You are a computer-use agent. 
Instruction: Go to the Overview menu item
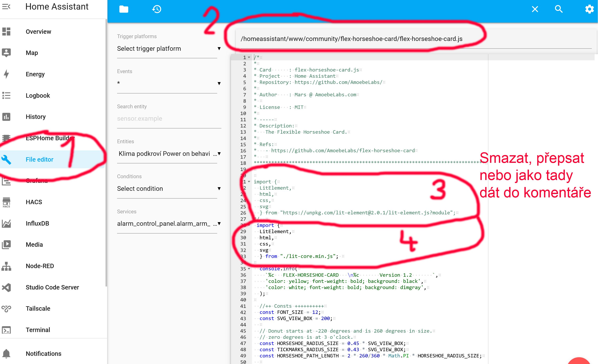38,32
